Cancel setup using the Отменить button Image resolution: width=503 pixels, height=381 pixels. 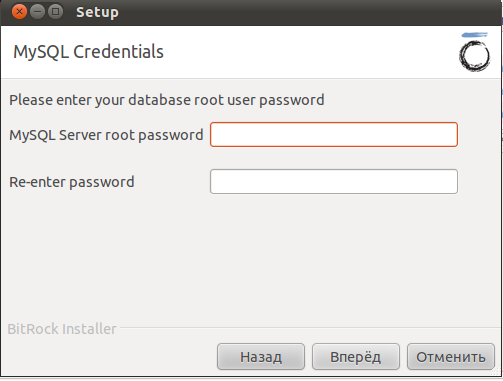[x=451, y=357]
